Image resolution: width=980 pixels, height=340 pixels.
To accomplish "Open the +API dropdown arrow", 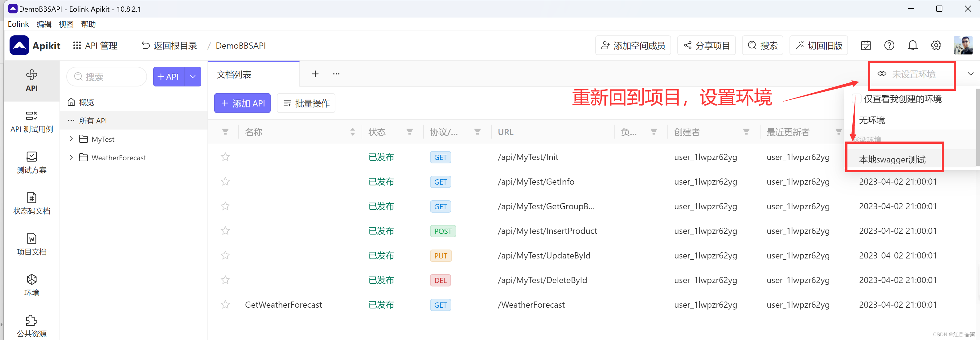I will tap(192, 76).
